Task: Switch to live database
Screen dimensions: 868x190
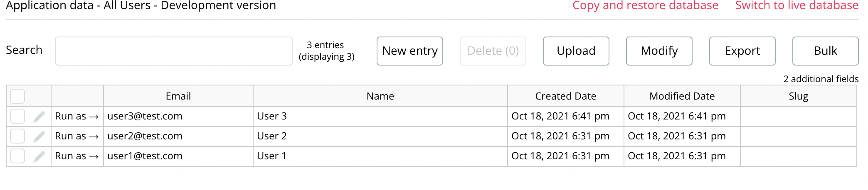Action: (797, 5)
